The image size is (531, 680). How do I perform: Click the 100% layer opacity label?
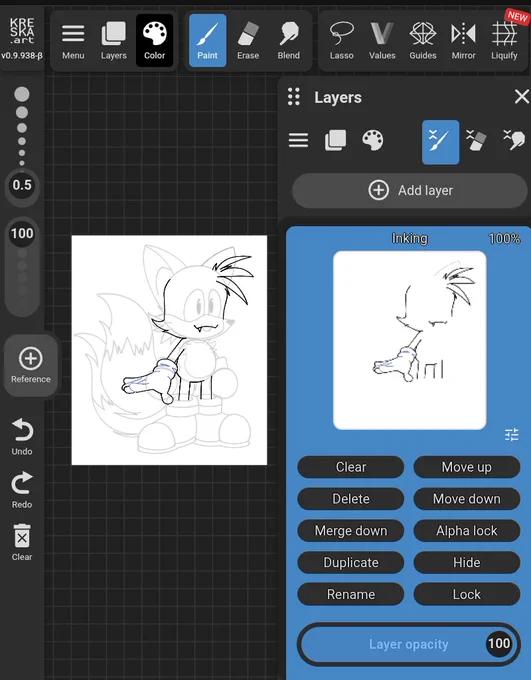coord(504,239)
